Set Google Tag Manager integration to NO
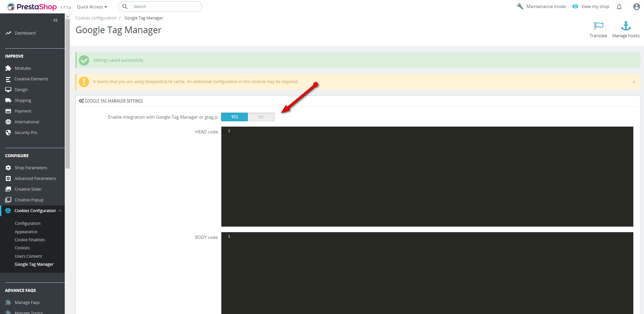The width and height of the screenshot is (644, 314). point(261,117)
